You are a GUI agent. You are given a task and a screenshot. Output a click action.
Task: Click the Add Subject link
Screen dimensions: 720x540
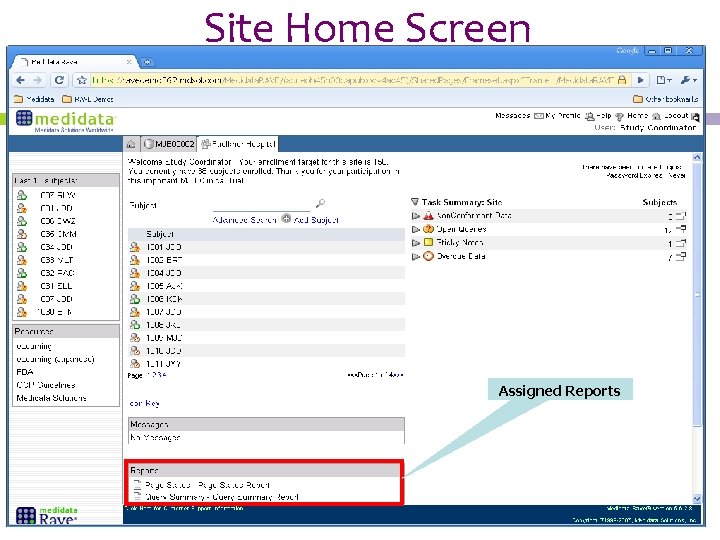(x=316, y=220)
